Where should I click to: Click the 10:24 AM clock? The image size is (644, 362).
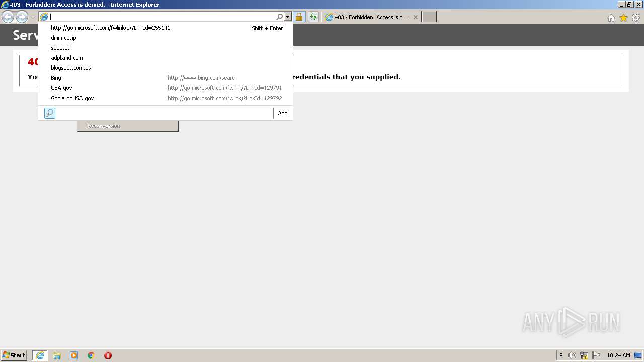pyautogui.click(x=618, y=355)
